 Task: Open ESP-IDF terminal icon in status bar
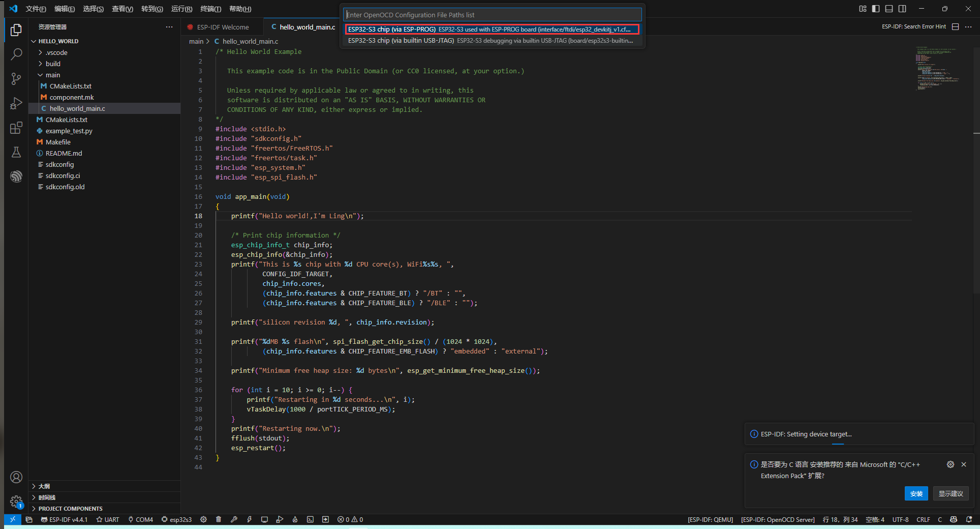[x=310, y=519]
